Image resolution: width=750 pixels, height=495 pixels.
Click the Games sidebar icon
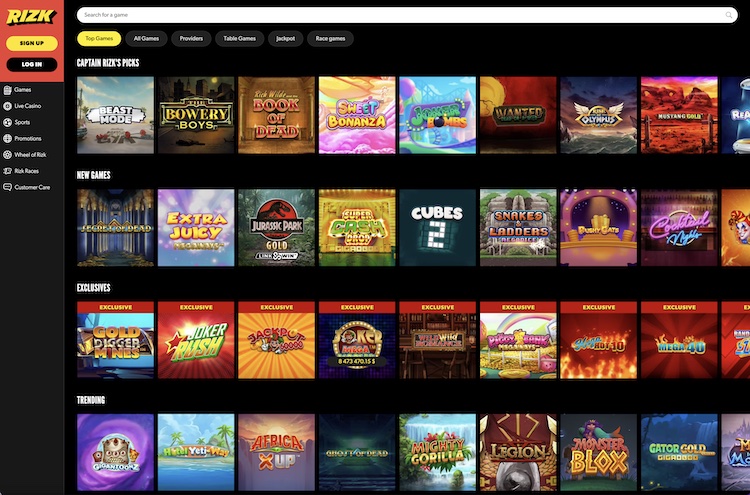pos(7,90)
